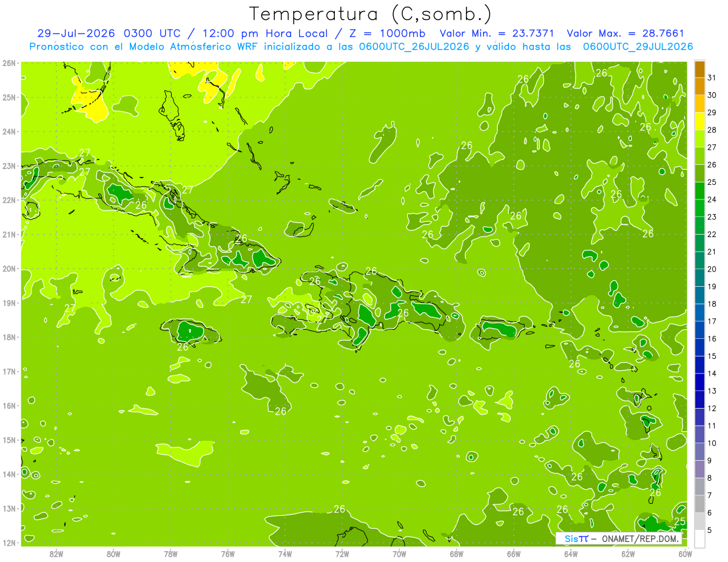Click the colorbar label '31'
The height and width of the screenshot is (562, 728).
click(712, 78)
